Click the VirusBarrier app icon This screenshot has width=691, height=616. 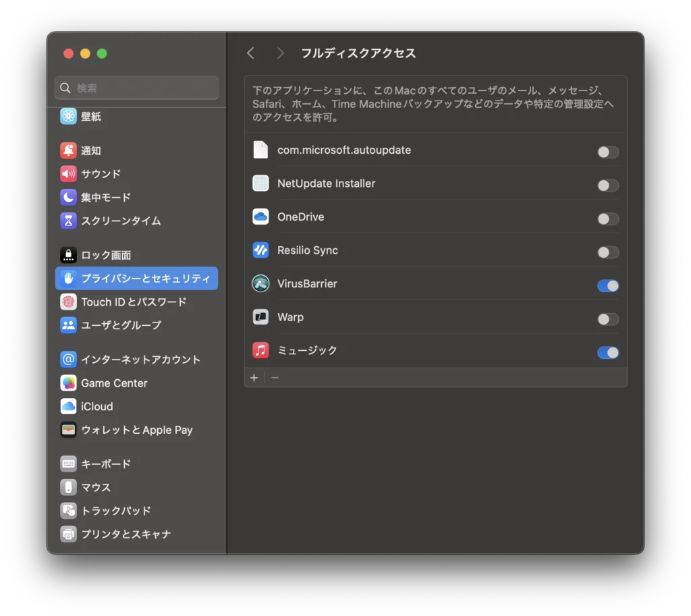click(260, 284)
